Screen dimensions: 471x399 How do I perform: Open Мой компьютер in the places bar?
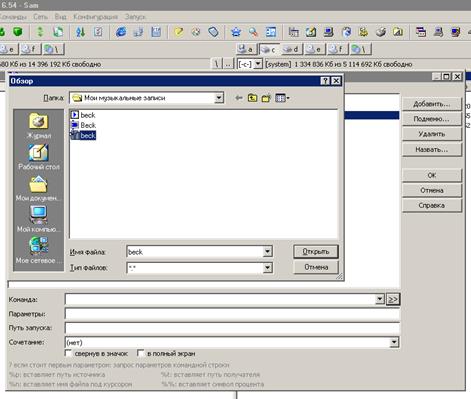coord(39,219)
